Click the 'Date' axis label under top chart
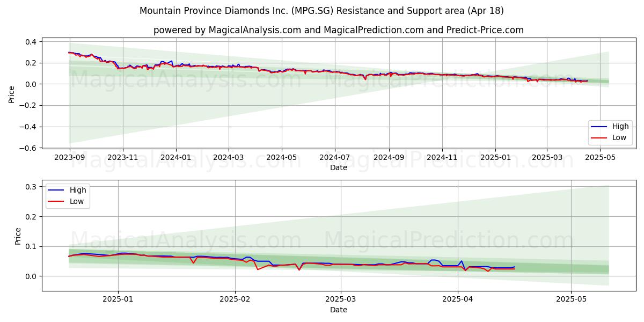This screenshot has height=322, width=644. (x=339, y=167)
